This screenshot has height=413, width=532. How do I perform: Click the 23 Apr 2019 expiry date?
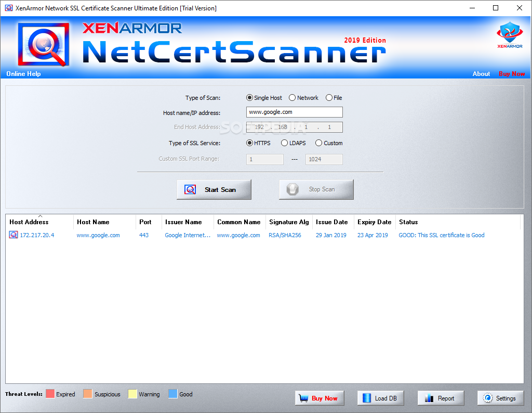[x=373, y=235]
